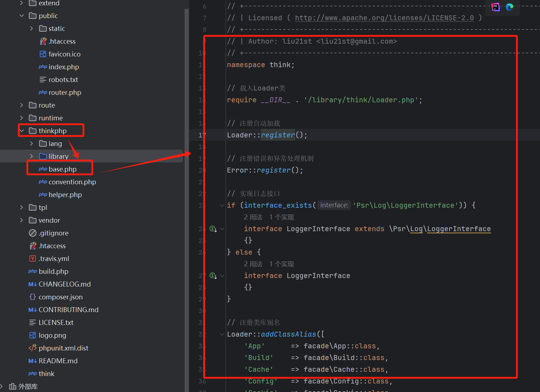Open the file in Edge browser icon
Screen dimensions: 540x392
(509, 7)
